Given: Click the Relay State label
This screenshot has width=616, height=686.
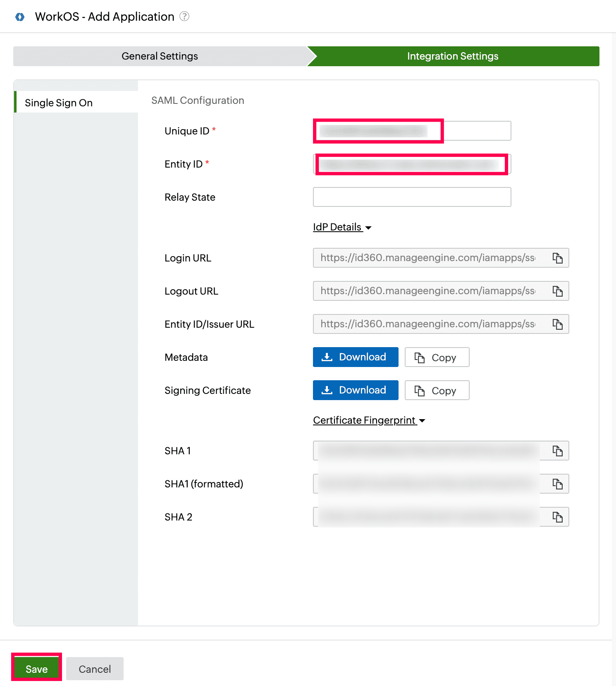Looking at the screenshot, I should click(190, 197).
